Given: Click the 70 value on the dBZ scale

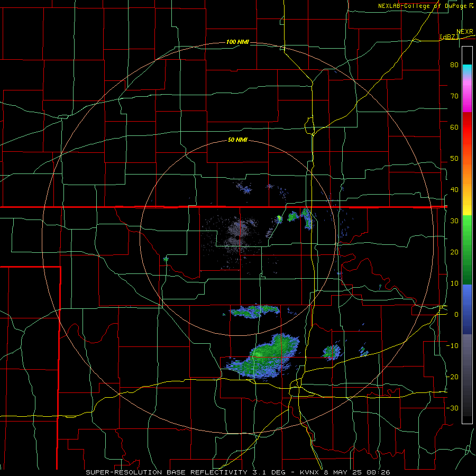Looking at the screenshot, I should coord(454,96).
